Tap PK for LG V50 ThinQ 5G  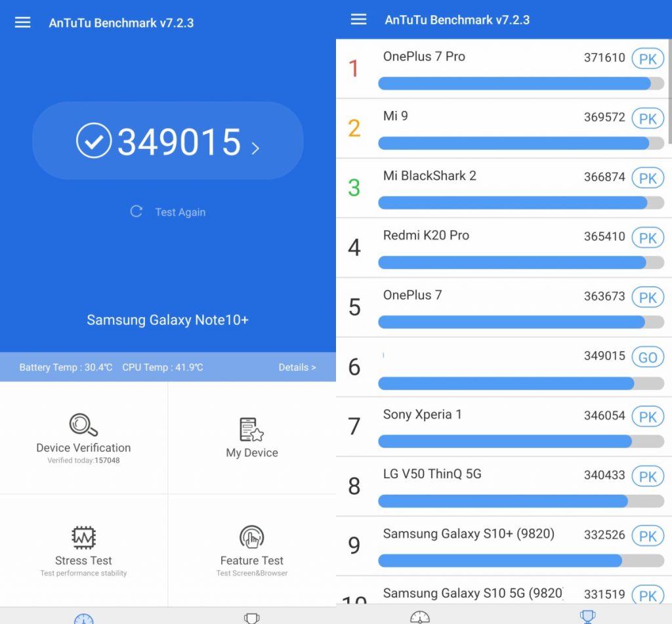click(x=648, y=476)
